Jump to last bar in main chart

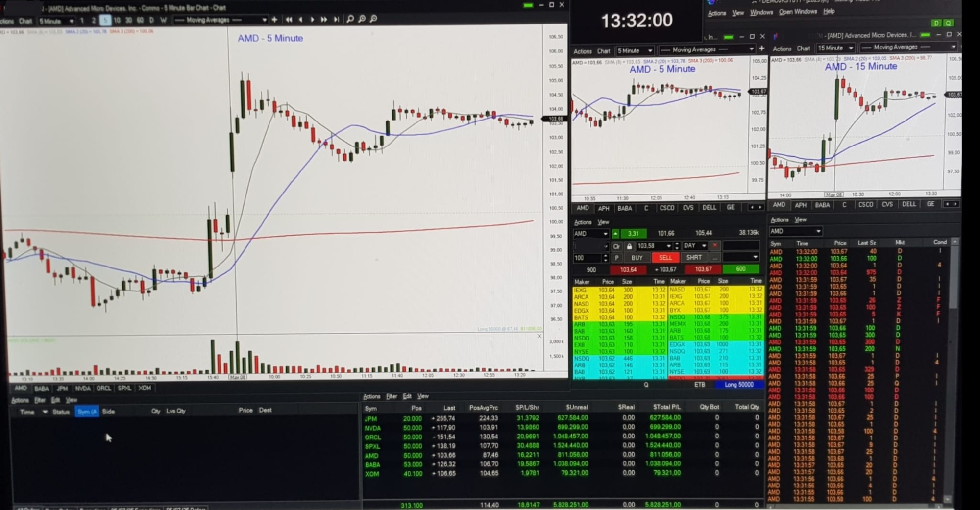click(x=336, y=20)
